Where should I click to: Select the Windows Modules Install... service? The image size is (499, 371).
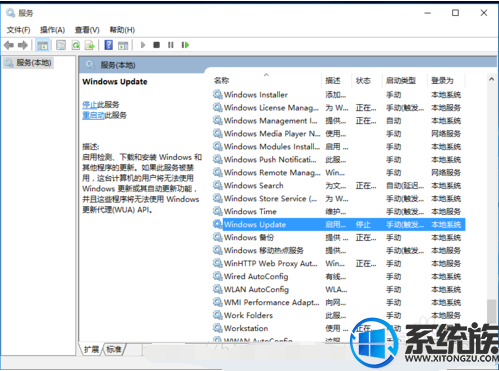(272, 147)
